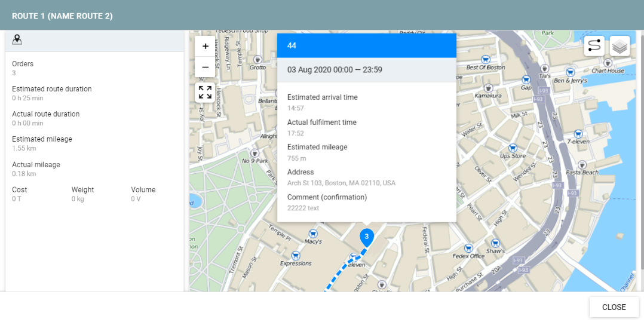Click the Macy's shop icon on map

312,233
